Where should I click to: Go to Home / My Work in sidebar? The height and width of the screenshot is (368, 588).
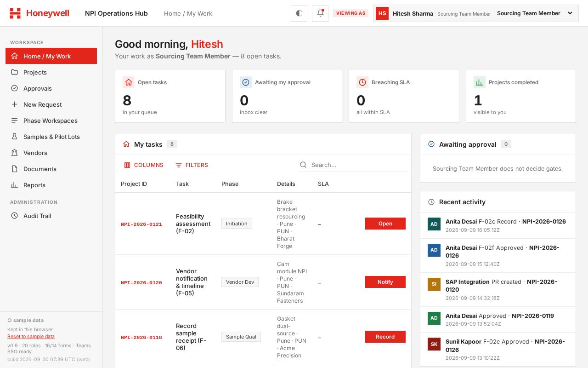coord(51,56)
